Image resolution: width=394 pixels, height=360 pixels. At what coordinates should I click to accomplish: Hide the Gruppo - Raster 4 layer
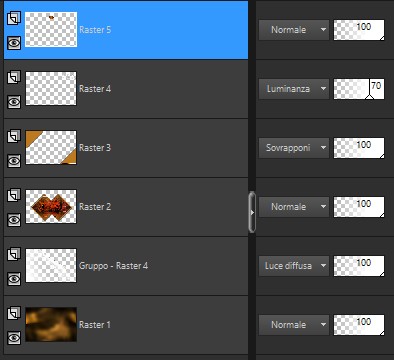point(14,279)
